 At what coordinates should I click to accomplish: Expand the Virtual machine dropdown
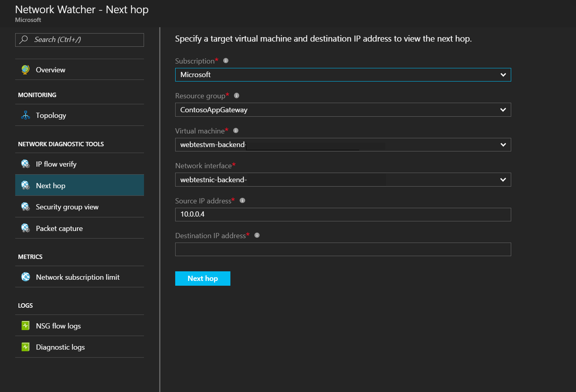(x=503, y=145)
